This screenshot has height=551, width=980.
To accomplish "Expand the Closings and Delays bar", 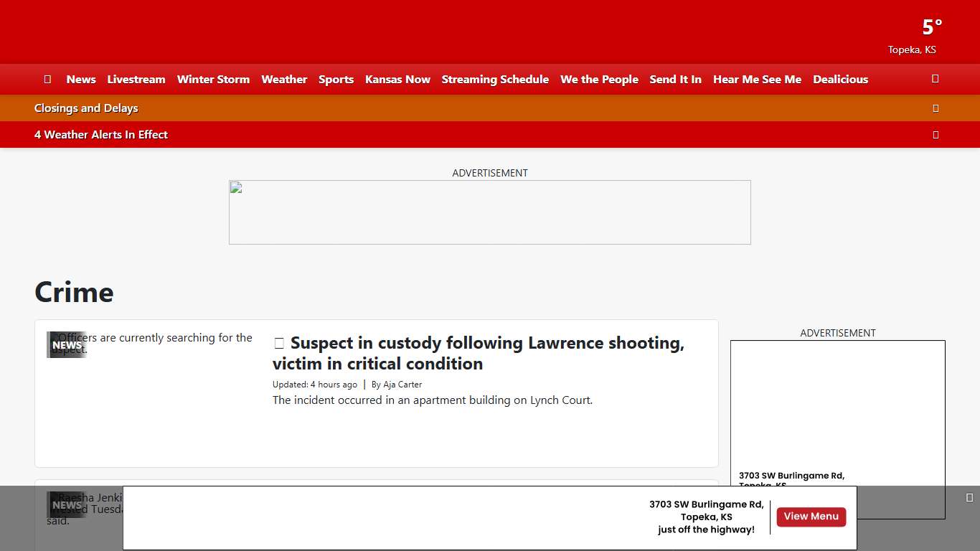I will [935, 108].
